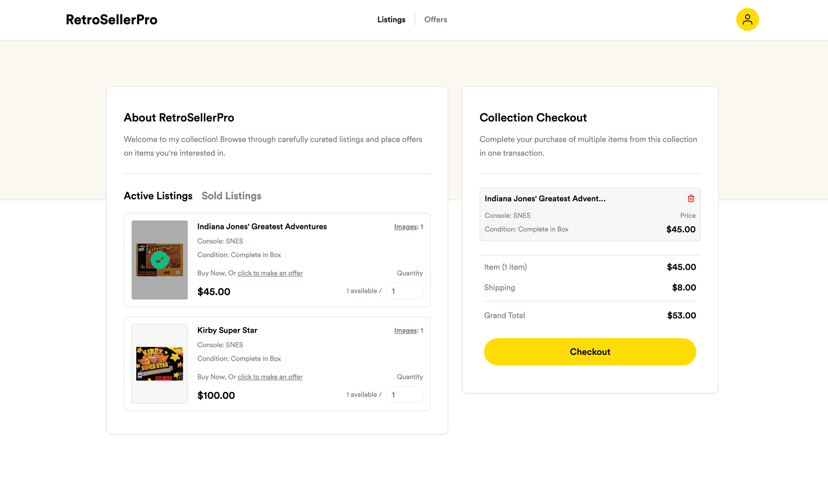828x504 pixels.
Task: Select the quantity field for Indiana Jones
Action: tap(405, 291)
